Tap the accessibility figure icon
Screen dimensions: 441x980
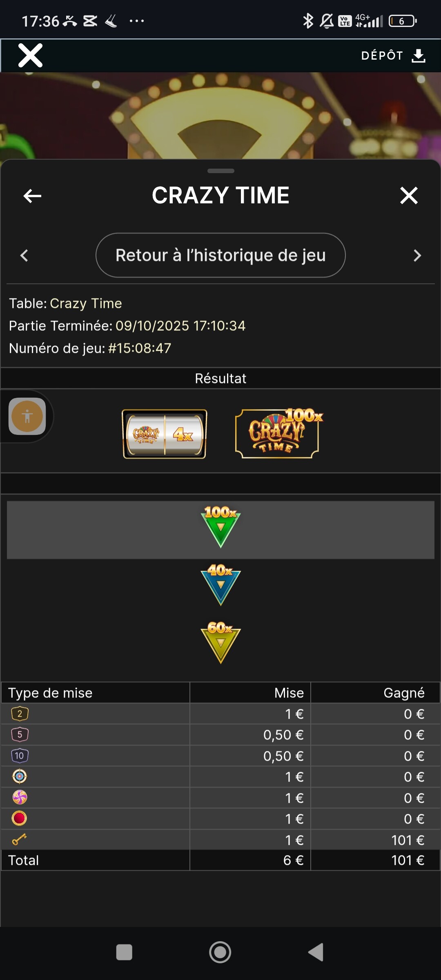click(27, 416)
